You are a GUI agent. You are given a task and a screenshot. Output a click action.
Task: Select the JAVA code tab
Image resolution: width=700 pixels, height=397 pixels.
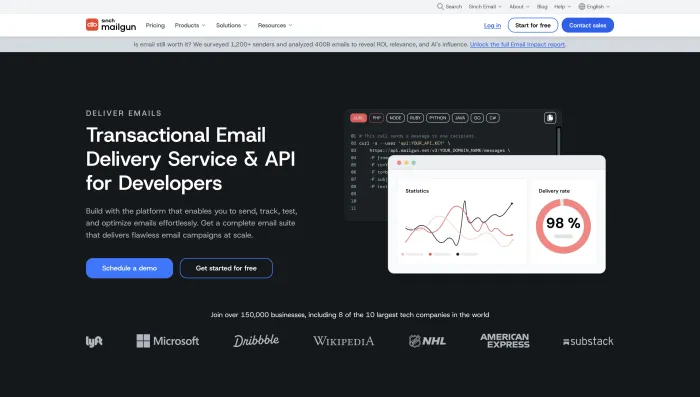460,118
